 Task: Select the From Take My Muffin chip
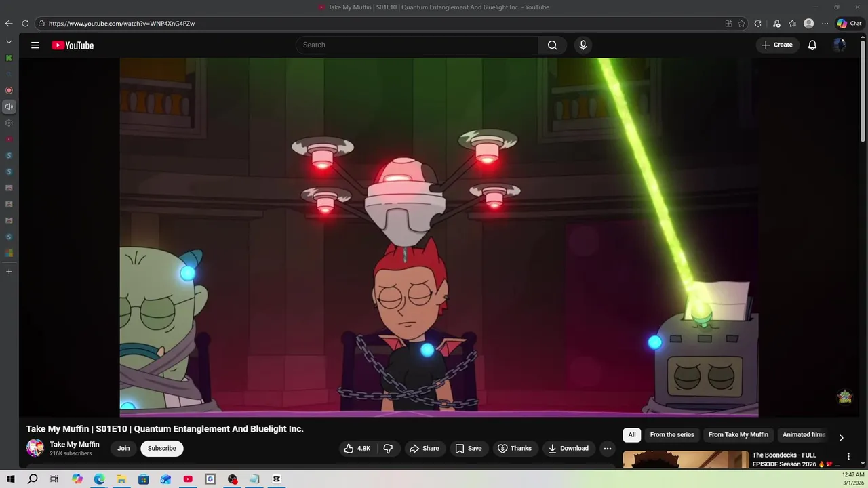tap(738, 435)
